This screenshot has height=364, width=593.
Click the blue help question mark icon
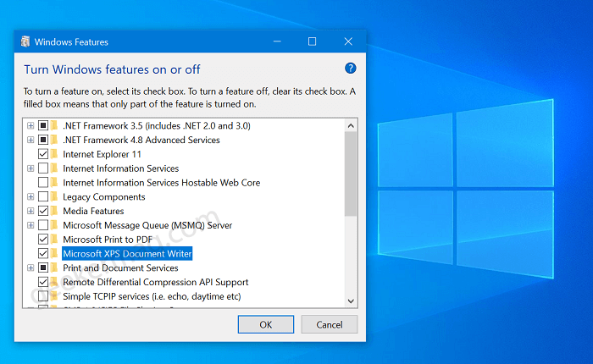point(350,69)
